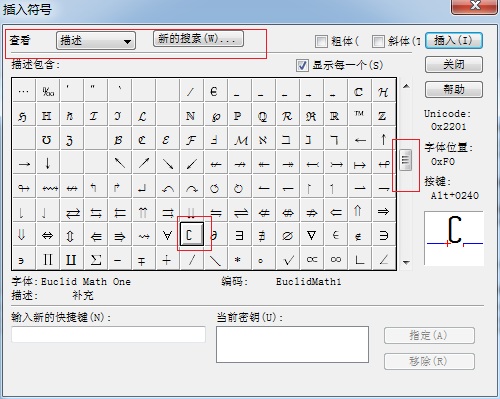Screen dimensions: 500x399
Task: Click the symbol grid scrollbar up arrow
Action: point(406,86)
